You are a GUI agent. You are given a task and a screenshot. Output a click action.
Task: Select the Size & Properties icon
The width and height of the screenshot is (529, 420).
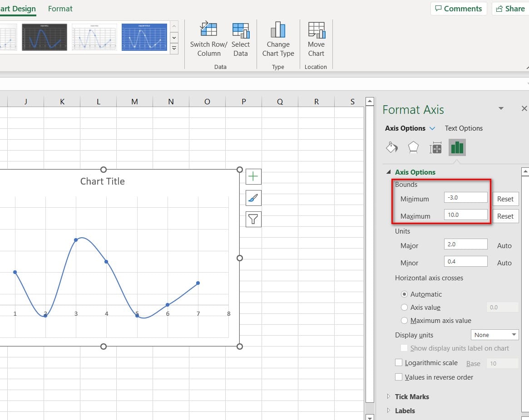point(435,148)
